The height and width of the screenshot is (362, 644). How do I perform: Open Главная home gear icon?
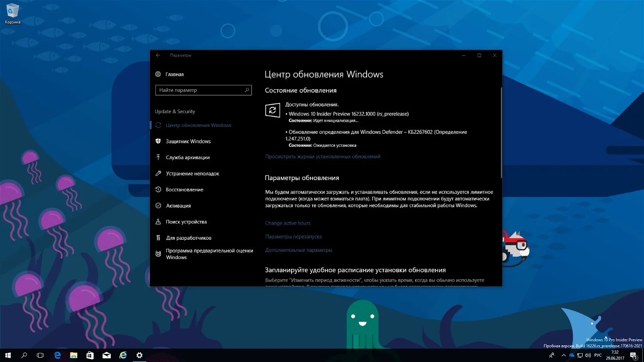click(158, 74)
